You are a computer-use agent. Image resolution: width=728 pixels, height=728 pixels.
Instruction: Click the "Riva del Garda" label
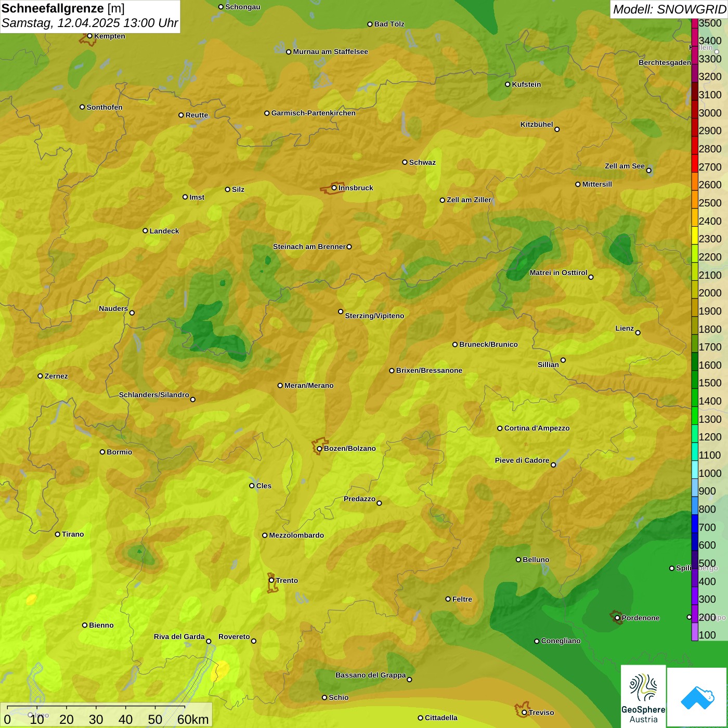[179, 636]
